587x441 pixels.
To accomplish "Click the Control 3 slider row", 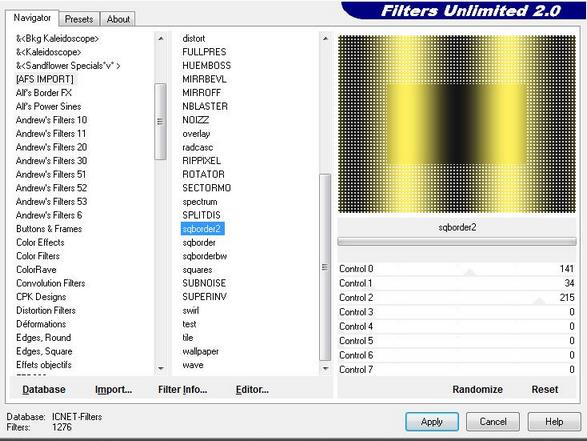I will point(457,312).
